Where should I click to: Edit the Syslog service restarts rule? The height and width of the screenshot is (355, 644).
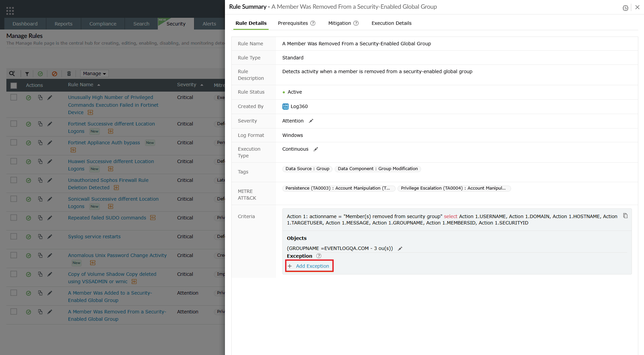(x=50, y=237)
